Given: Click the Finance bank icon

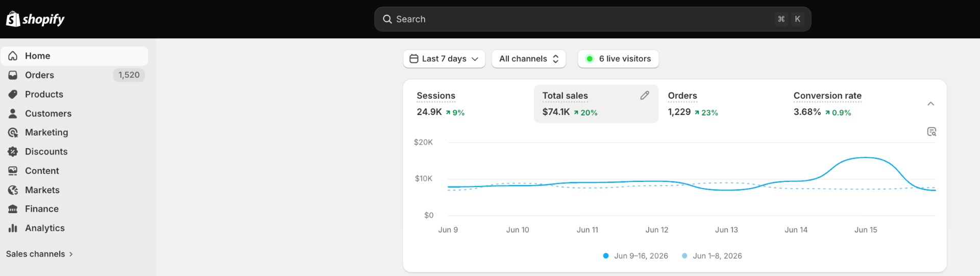Looking at the screenshot, I should click(x=13, y=209).
